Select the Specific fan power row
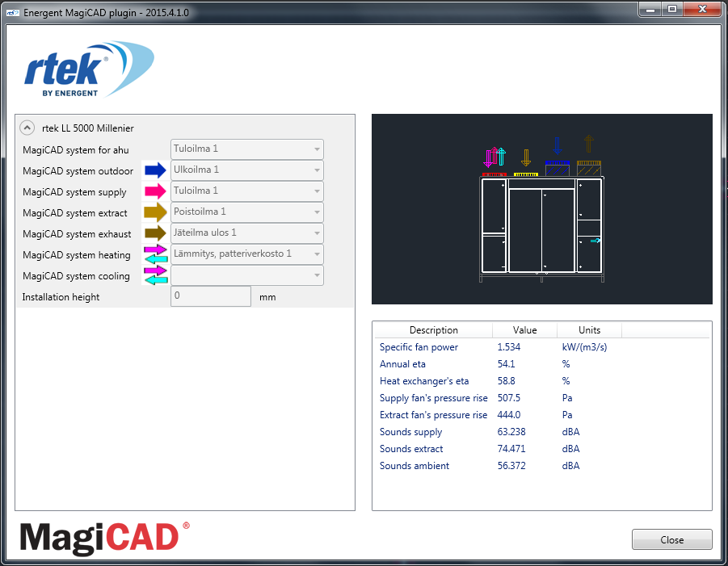This screenshot has height=566, width=728. pos(542,347)
